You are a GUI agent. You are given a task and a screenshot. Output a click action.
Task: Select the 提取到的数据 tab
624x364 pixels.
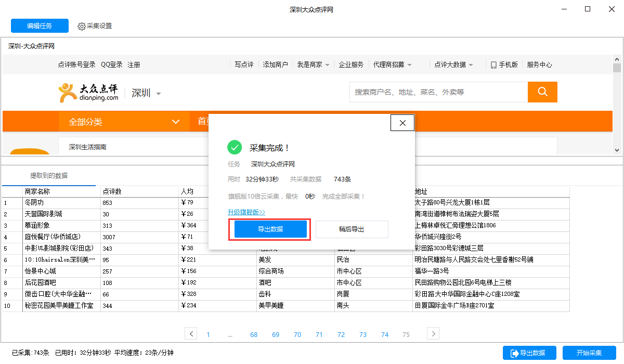tap(48, 175)
